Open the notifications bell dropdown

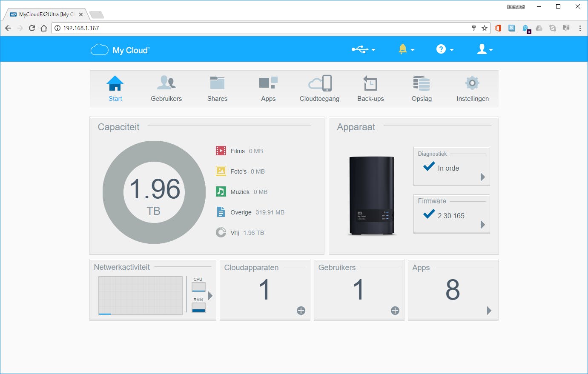click(x=406, y=50)
